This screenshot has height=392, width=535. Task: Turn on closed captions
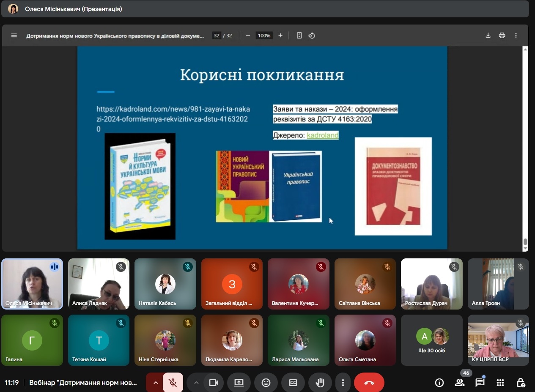point(293,383)
